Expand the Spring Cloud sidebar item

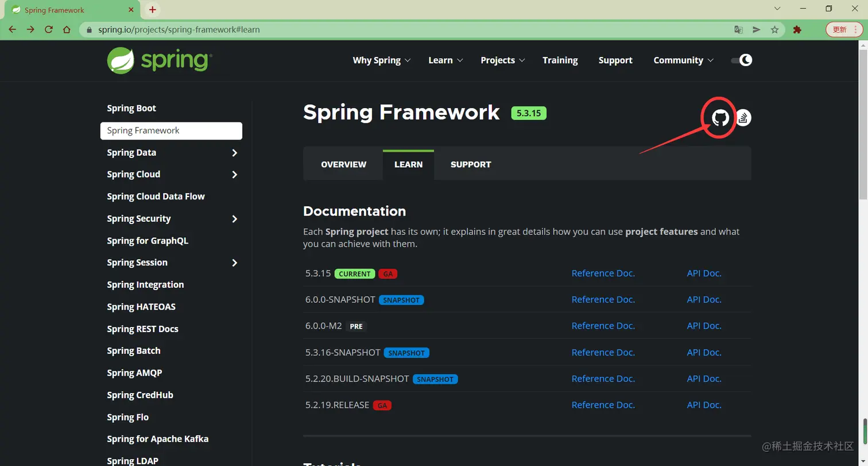click(234, 175)
